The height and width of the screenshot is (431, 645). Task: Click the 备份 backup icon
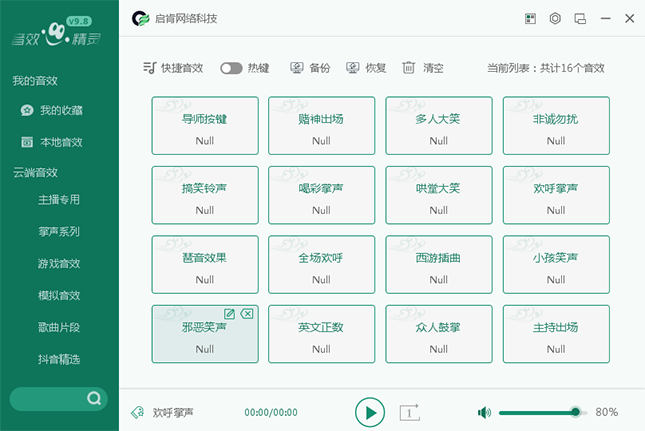(297, 68)
